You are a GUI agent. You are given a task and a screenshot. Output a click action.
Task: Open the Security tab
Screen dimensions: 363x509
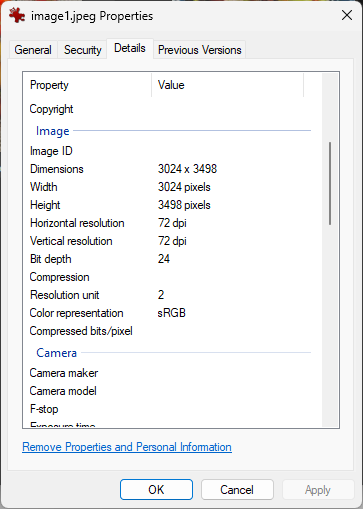82,50
